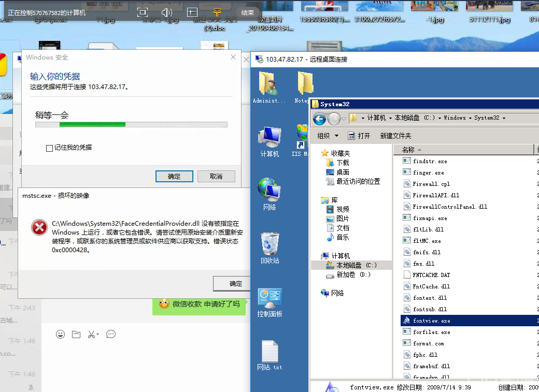Select the forfiles.exe file

[x=427, y=332]
